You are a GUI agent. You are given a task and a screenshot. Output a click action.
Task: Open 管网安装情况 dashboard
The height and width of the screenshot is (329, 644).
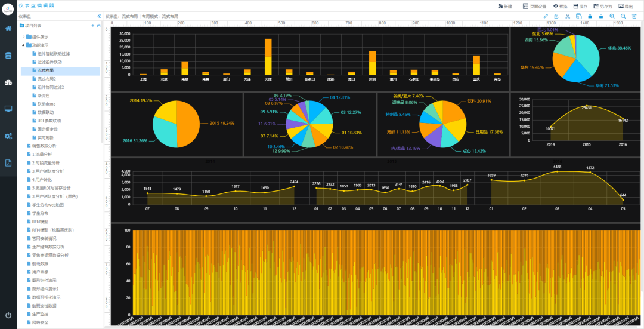(44, 238)
